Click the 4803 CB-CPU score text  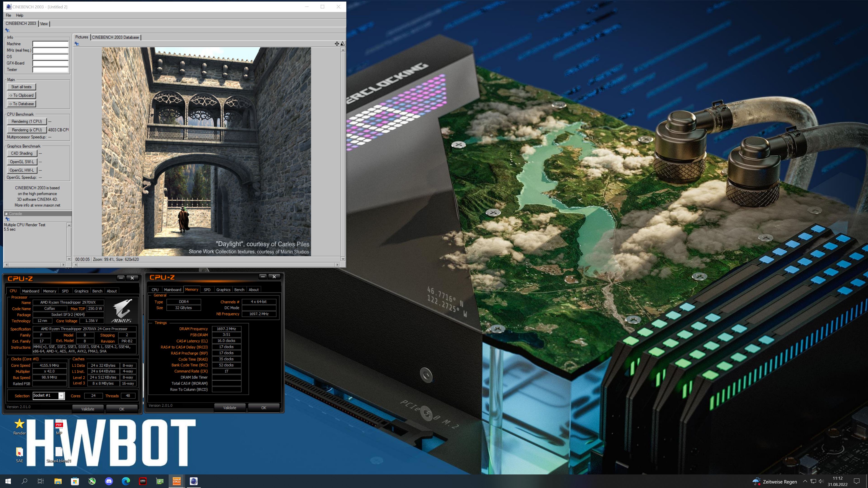click(58, 130)
